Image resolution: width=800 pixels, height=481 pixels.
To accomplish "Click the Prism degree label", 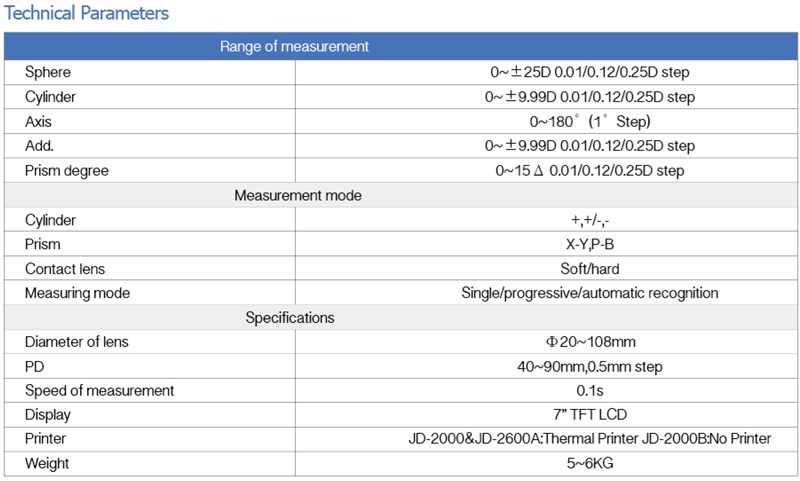I will [x=67, y=170].
